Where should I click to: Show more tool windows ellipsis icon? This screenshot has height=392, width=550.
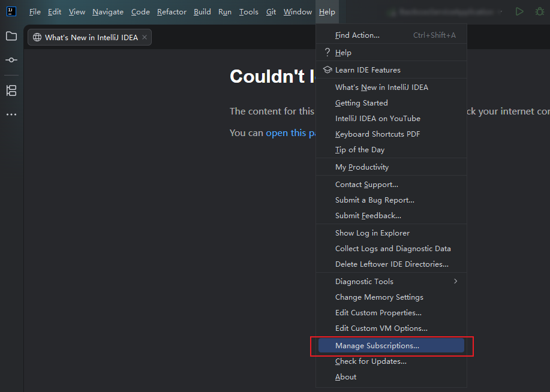point(11,114)
